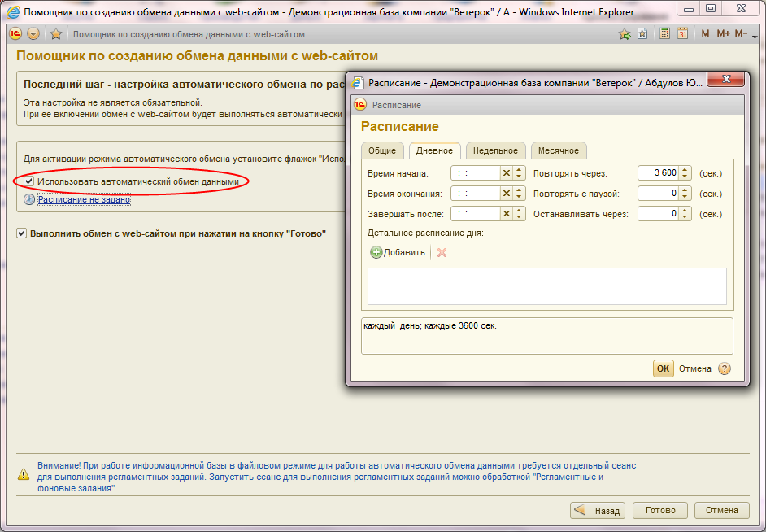Adjust the 'Повторять с паузой' spinner arrows
The height and width of the screenshot is (532, 766).
pos(685,194)
